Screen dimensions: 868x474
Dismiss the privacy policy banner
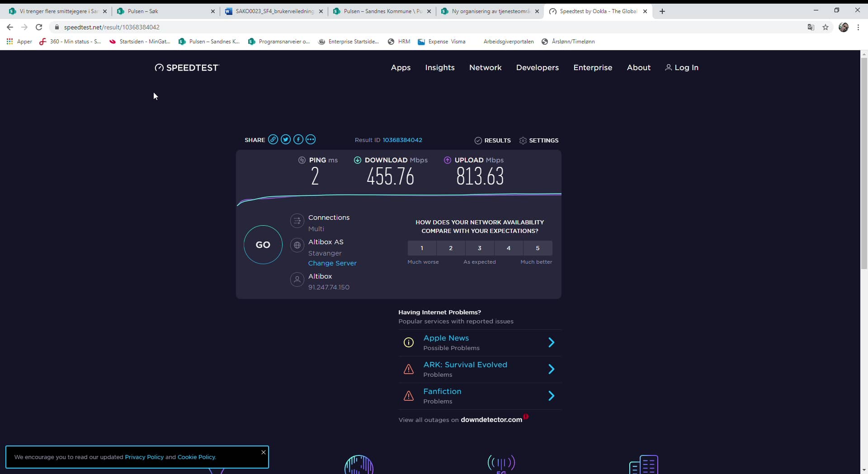pyautogui.click(x=263, y=452)
